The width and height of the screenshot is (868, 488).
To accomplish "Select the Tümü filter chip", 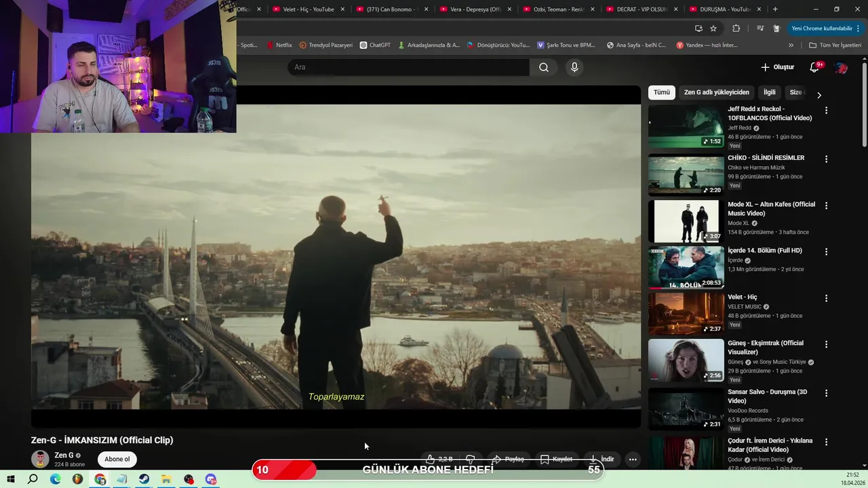I will pyautogui.click(x=661, y=92).
